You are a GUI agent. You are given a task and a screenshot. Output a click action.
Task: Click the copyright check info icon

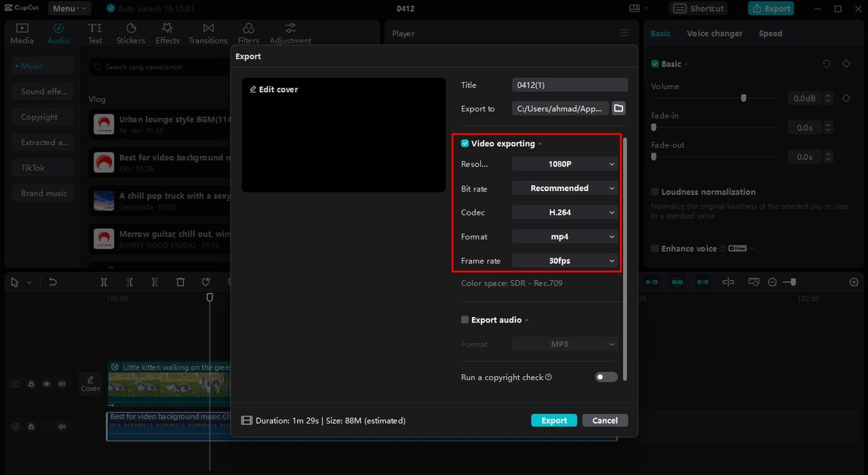point(549,377)
